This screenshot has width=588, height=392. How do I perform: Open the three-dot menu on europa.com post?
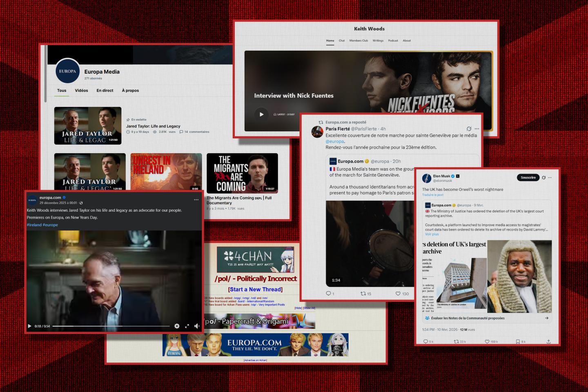196,200
